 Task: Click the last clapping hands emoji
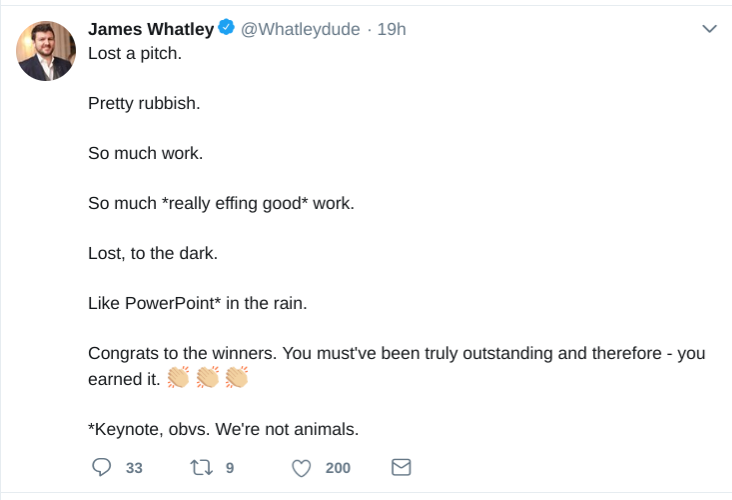tap(236, 378)
